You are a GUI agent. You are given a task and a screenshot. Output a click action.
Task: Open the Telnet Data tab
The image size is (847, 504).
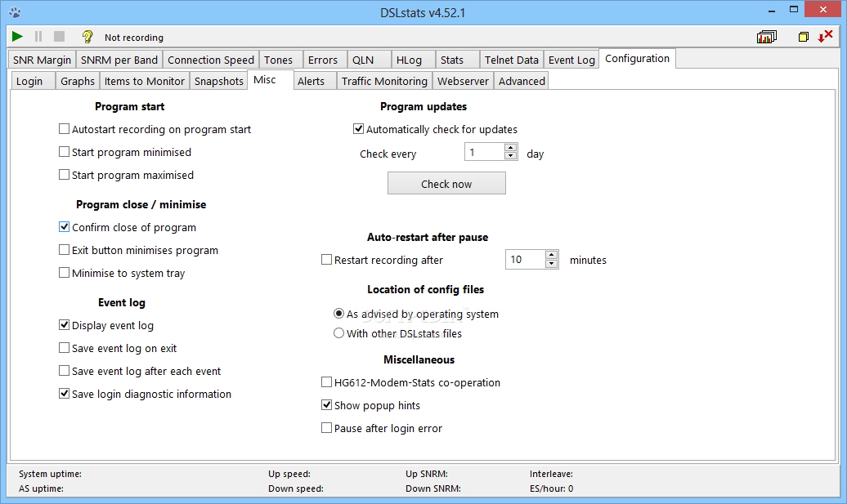coord(512,60)
